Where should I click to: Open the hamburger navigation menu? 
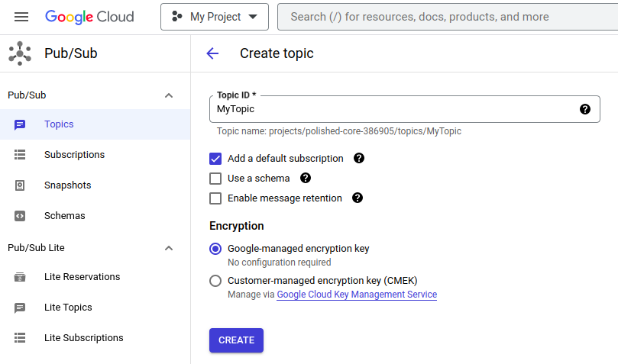[x=21, y=17]
